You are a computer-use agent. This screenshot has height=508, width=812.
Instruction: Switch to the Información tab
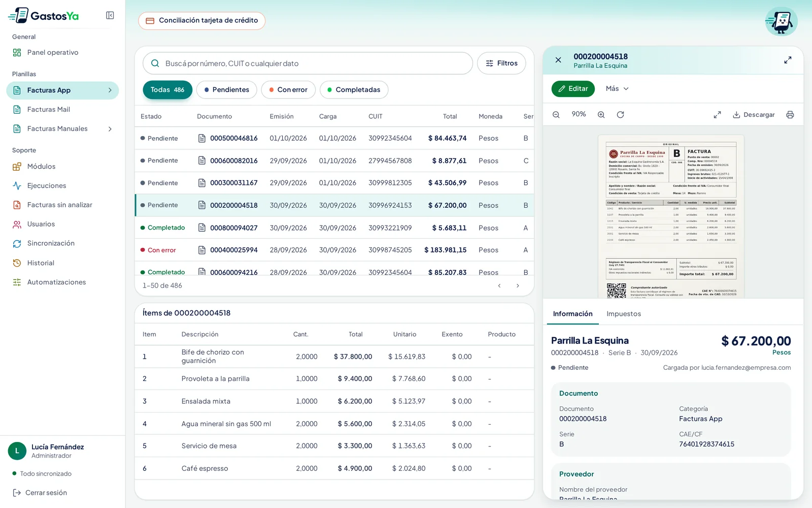tap(572, 314)
